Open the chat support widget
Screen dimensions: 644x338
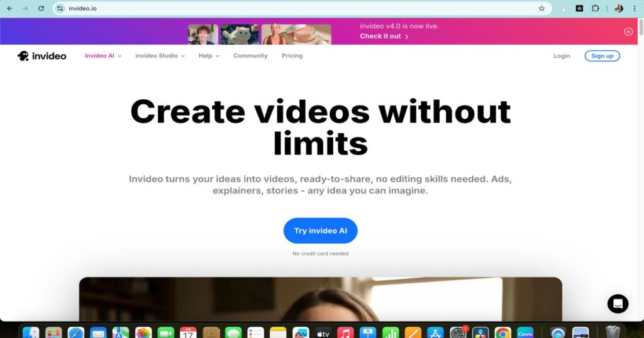pos(618,303)
